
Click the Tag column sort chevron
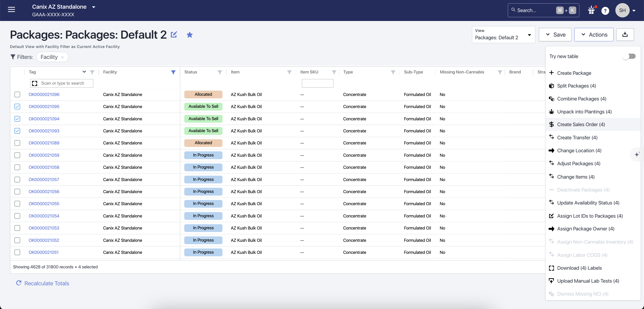coord(84,72)
